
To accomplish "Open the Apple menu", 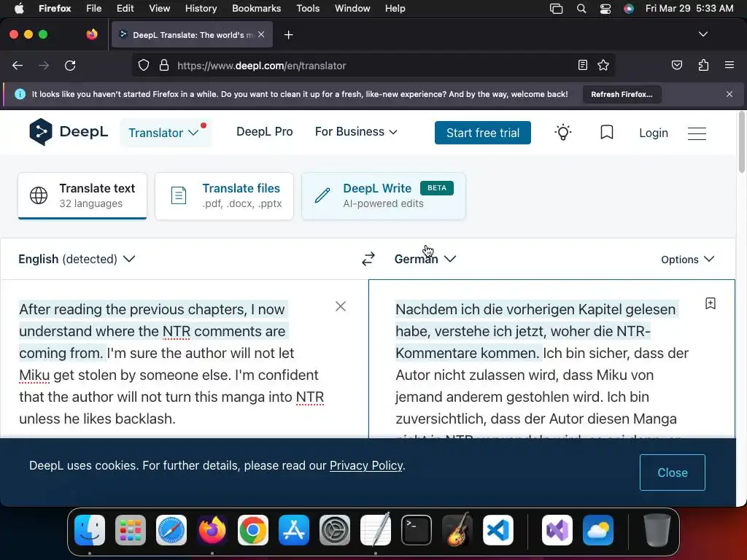I will (x=19, y=9).
